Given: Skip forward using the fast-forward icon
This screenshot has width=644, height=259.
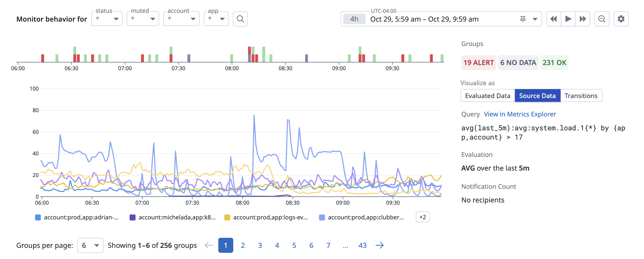Looking at the screenshot, I should click(x=583, y=19).
